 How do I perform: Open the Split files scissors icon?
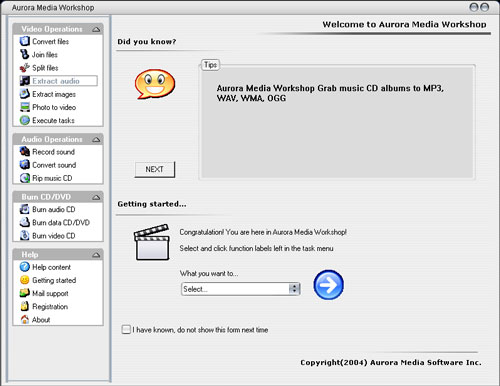[x=25, y=68]
